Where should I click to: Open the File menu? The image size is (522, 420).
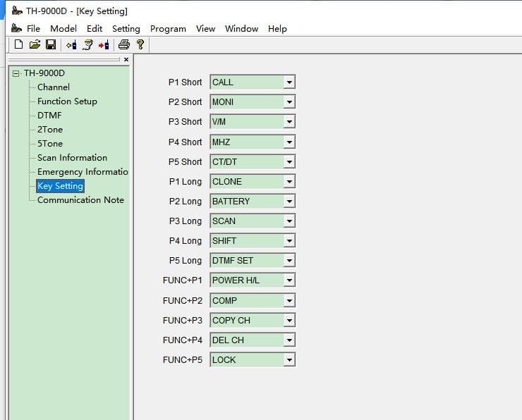33,29
